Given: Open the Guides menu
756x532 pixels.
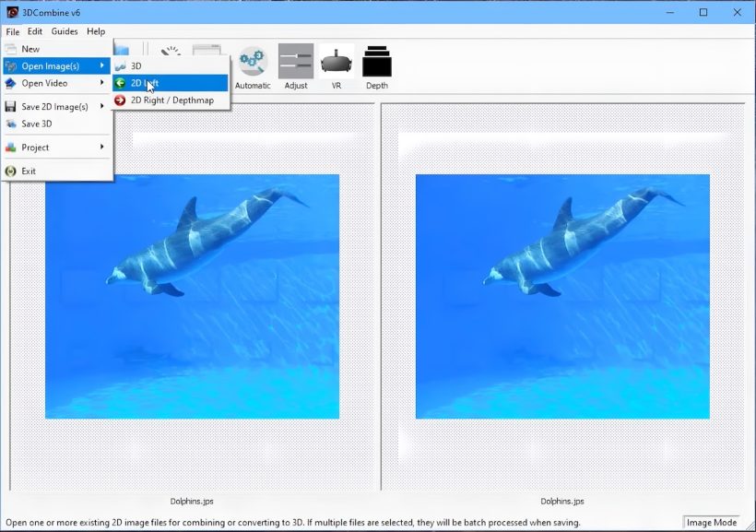Looking at the screenshot, I should 64,30.
